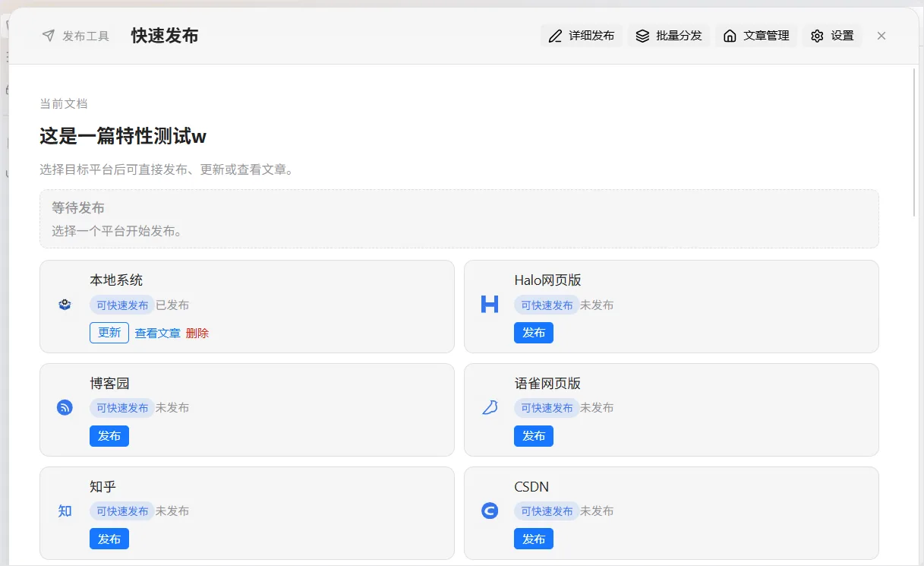Screen dimensions: 924x566
Task: Click the 快速发布 dialog title
Action: point(165,36)
